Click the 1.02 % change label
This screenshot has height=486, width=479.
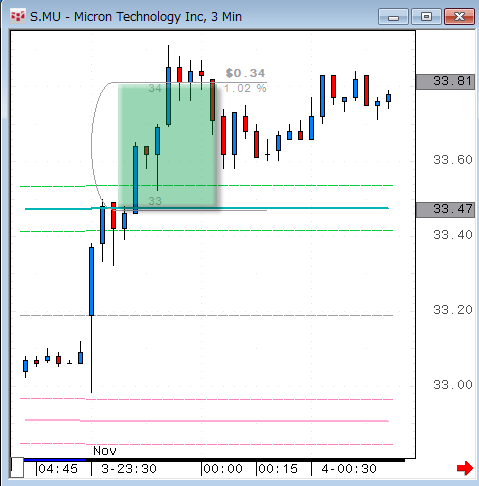[245, 88]
